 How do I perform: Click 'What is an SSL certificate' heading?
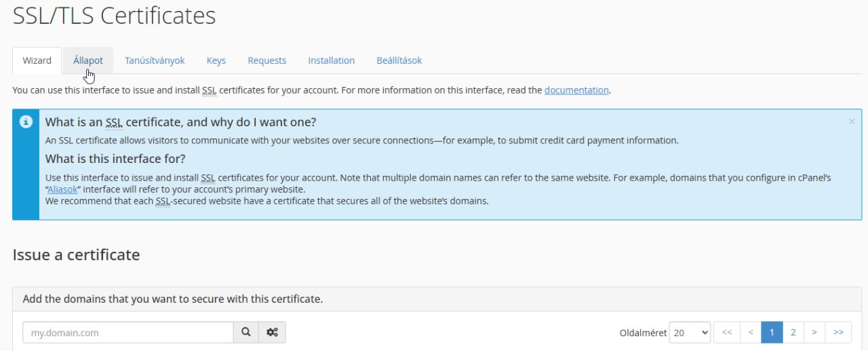point(181,122)
